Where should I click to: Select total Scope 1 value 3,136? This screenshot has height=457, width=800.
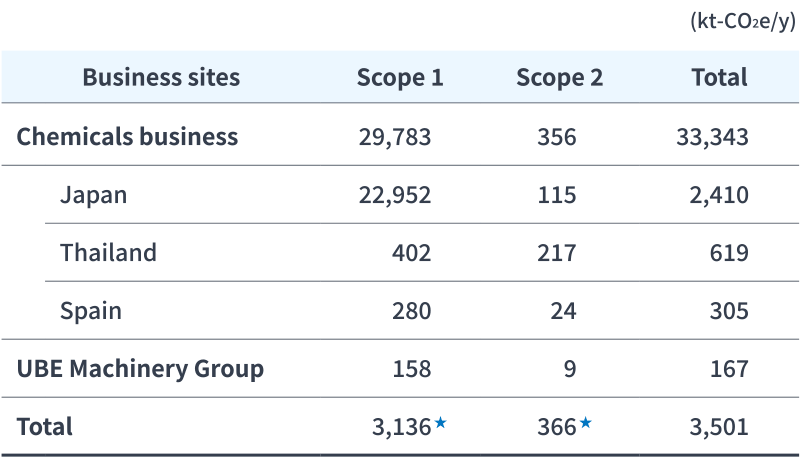tap(402, 427)
